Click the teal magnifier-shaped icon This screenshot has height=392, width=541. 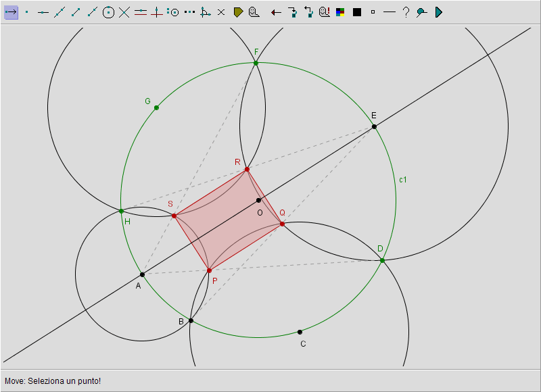[421, 12]
